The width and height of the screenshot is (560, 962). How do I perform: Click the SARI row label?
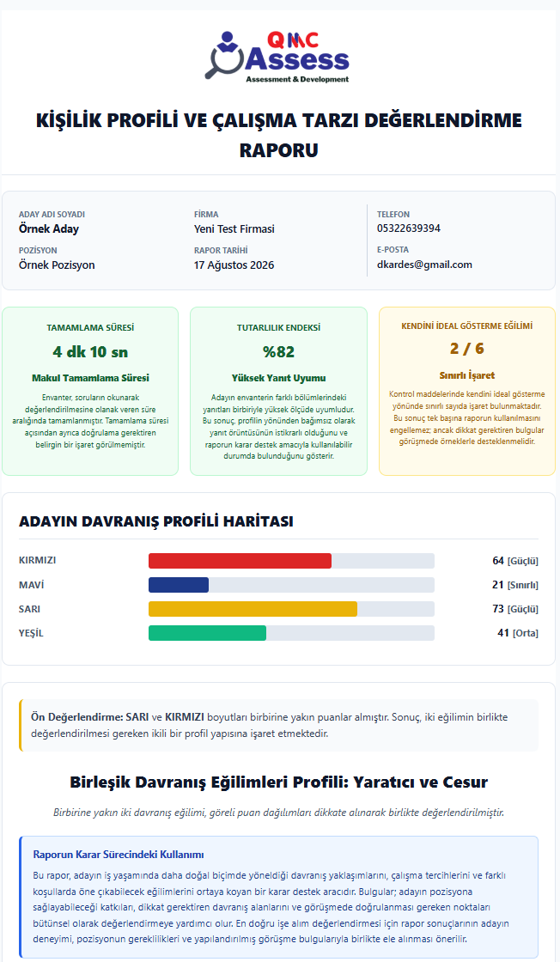tap(29, 609)
